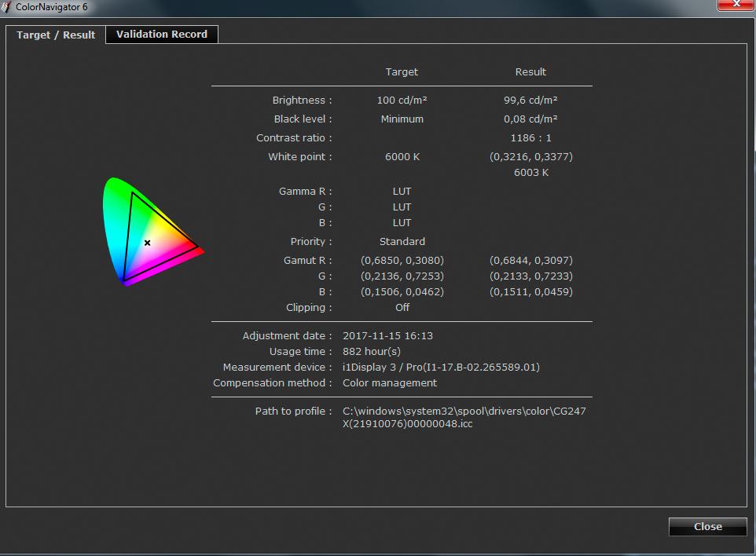Click the Measurement device label

[277, 368]
